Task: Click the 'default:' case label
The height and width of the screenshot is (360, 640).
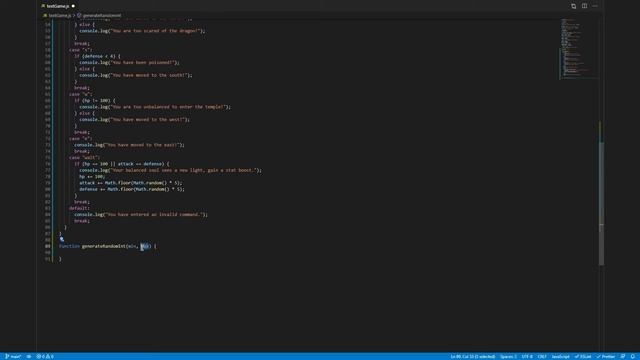Action: 79,208
